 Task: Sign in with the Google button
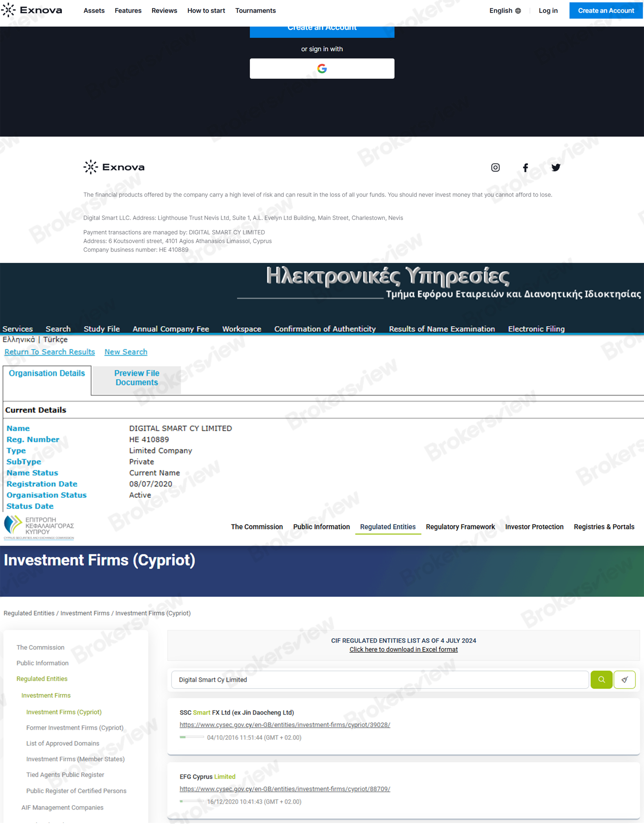(x=322, y=68)
